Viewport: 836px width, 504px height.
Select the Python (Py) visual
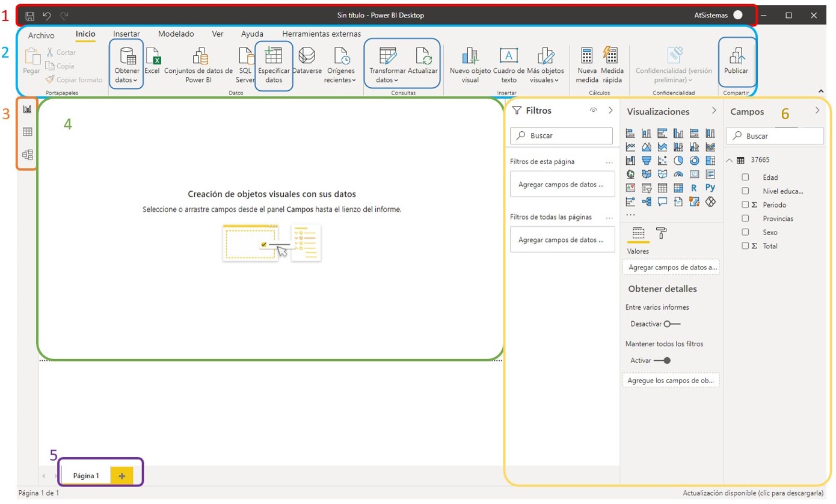pyautogui.click(x=710, y=188)
